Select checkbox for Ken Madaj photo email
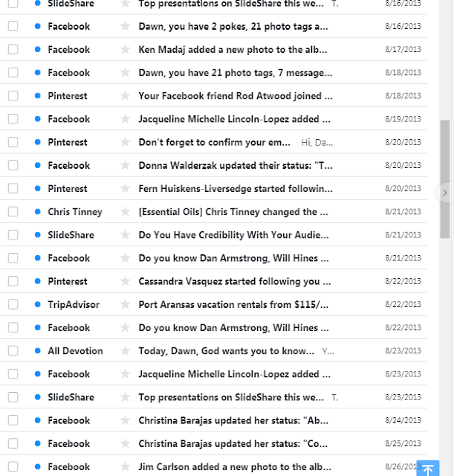The image size is (454, 476). click(13, 49)
